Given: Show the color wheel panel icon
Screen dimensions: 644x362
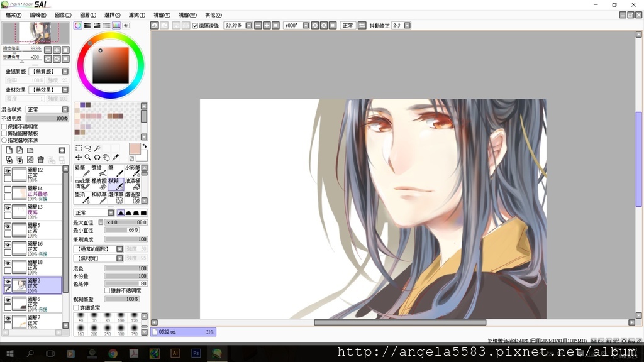Looking at the screenshot, I should (x=77, y=25).
